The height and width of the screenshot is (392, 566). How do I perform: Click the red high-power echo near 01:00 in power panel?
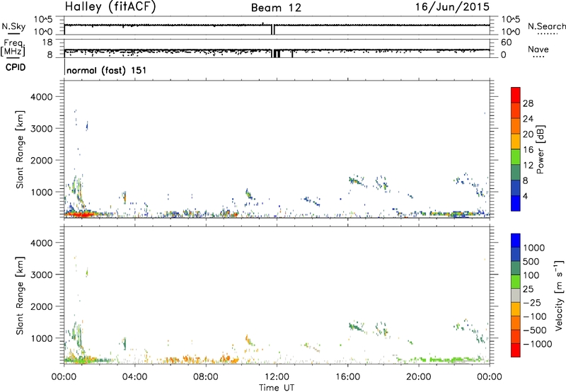[81, 215]
